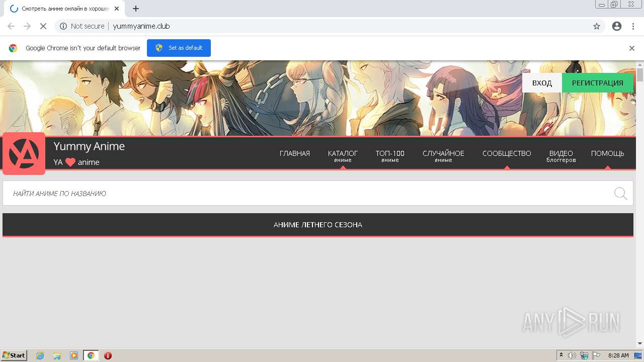Dismiss the default browser notification bar
Screen dimensions: 644x362
(x=632, y=48)
